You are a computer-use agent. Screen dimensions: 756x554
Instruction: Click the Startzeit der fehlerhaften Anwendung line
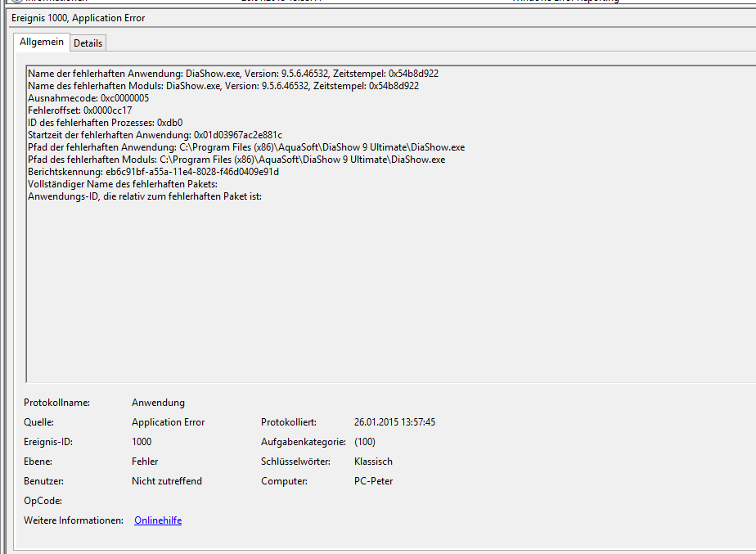tap(155, 135)
